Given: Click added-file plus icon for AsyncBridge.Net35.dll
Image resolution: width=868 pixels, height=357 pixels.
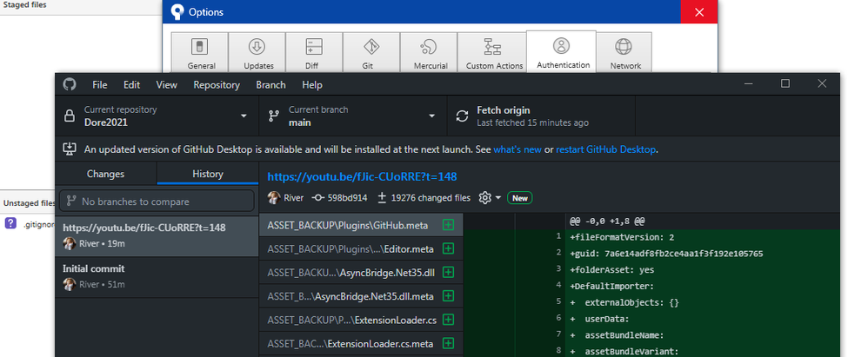Looking at the screenshot, I should [x=449, y=273].
